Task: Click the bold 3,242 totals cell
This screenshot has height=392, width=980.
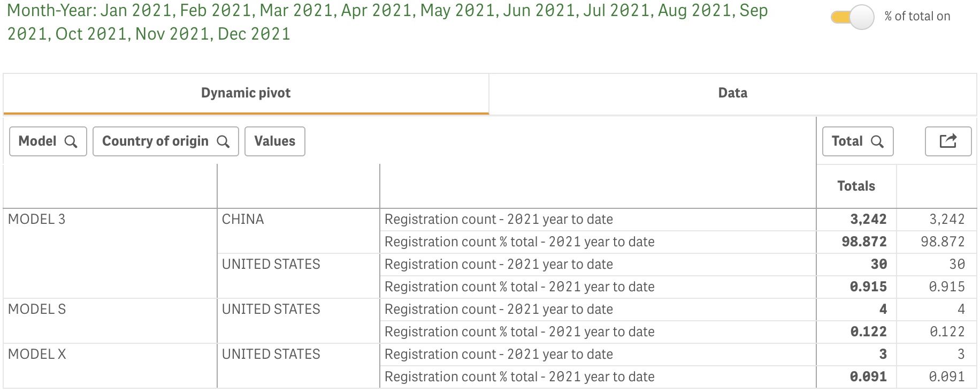Action: (x=868, y=219)
